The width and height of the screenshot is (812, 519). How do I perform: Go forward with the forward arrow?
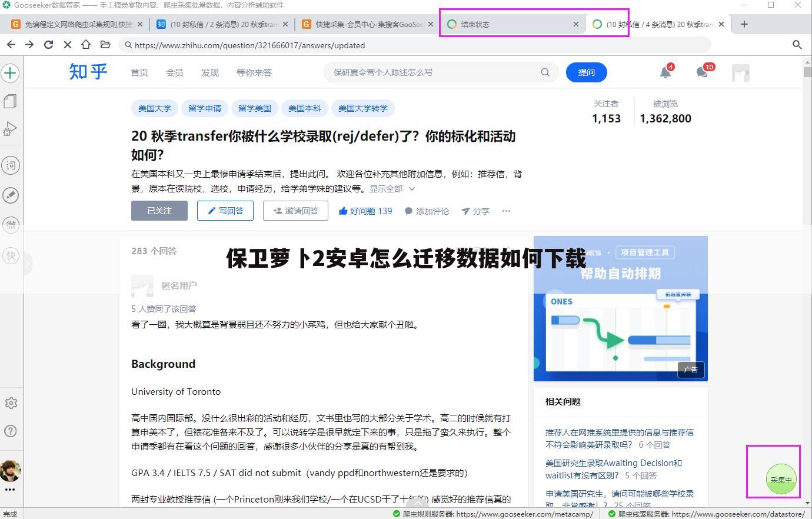click(x=30, y=45)
